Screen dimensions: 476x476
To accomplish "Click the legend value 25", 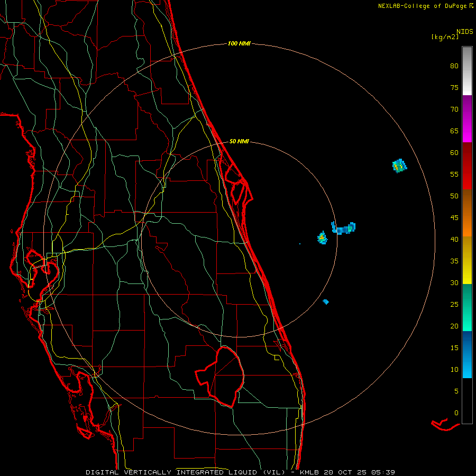I will coord(454,304).
